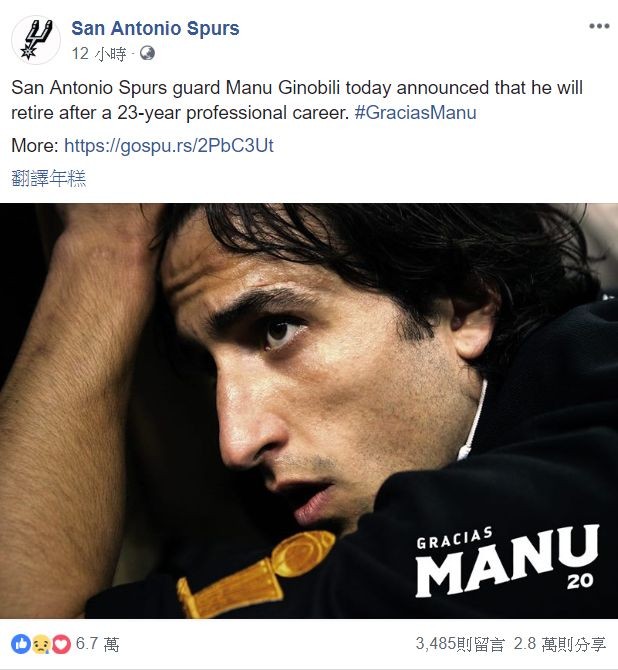Screen dimensions: 618x670
Task: Open the 12 小時 post timestamp
Action: [x=99, y=54]
